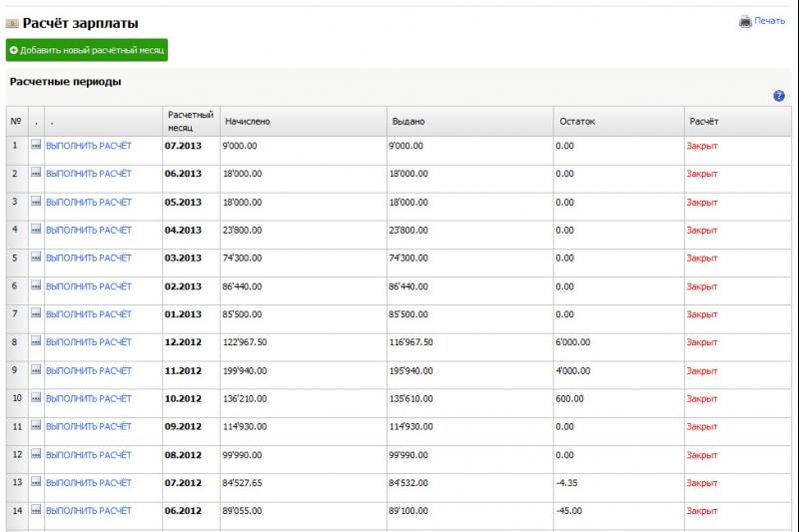Click the small icon in row 11.2012
Viewport: 799px width, 532px height.
pos(36,370)
